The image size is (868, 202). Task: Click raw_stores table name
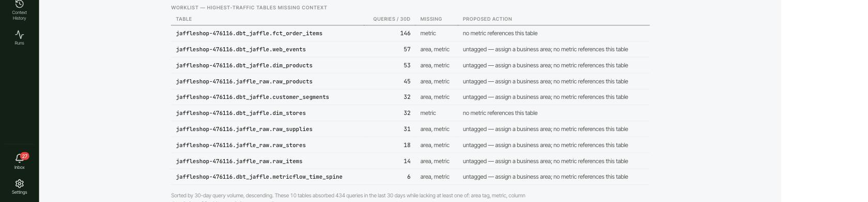[x=241, y=145]
